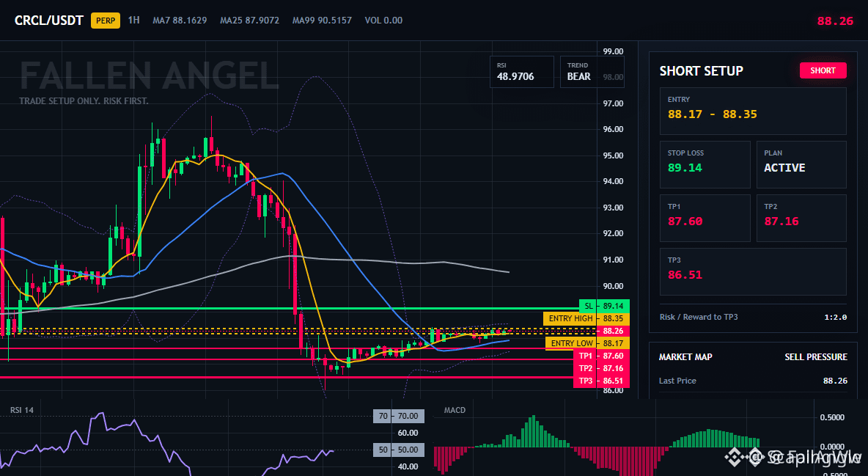Click the ENTRY LOW 88.17 chart marker
This screenshot has height=476, width=868.
coord(587,343)
